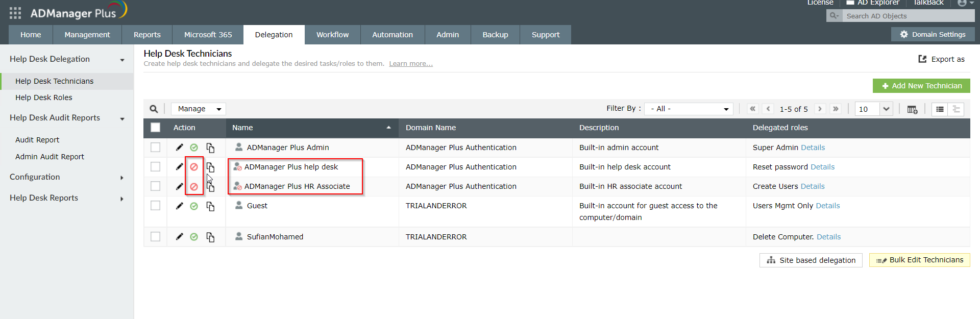Disable the Guest technician via green check
The image size is (980, 319).
tap(194, 206)
